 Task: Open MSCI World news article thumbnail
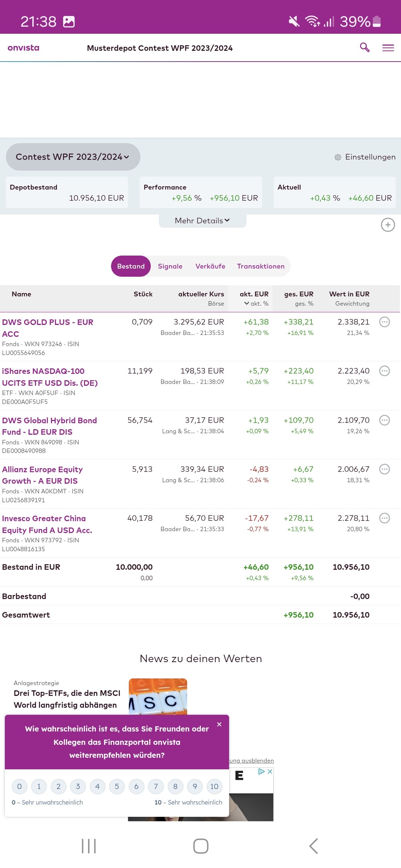point(158,696)
